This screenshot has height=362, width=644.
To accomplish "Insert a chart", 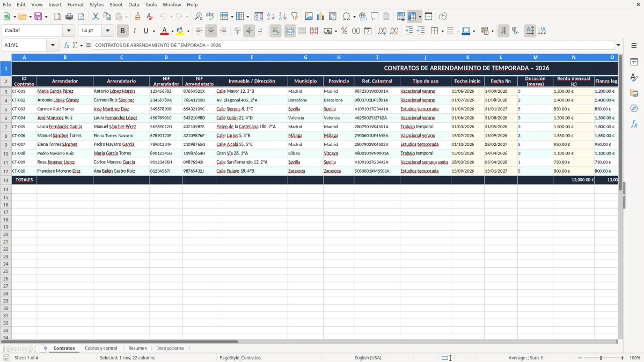I will pyautogui.click(x=321, y=17).
